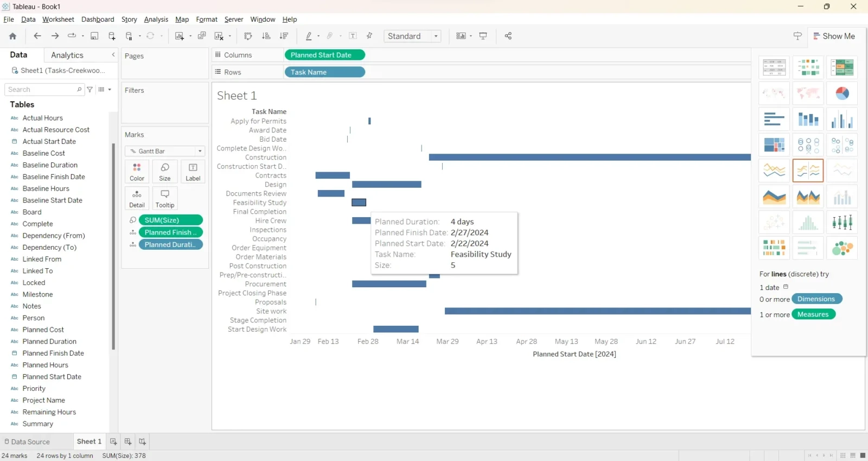Click the Share workbook icon

click(508, 36)
